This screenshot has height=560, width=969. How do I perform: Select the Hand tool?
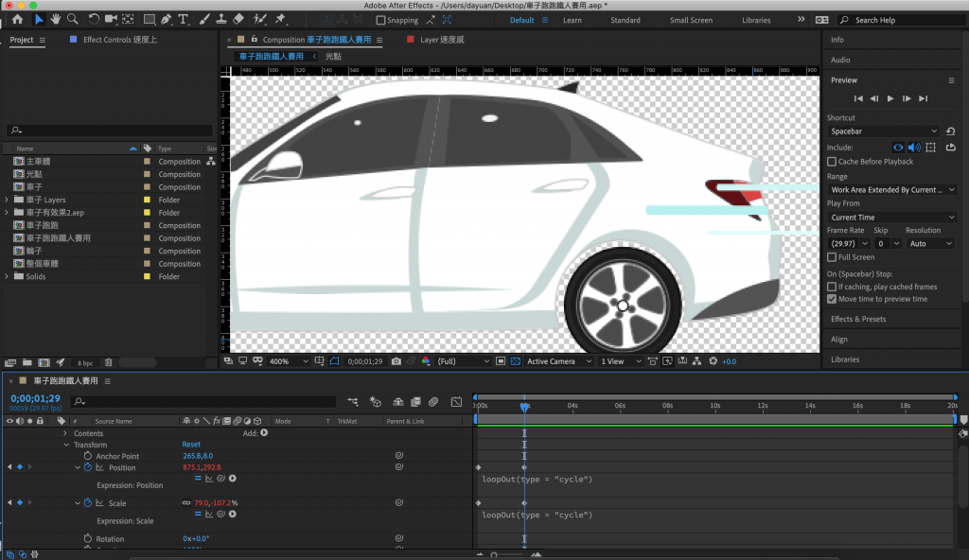56,19
